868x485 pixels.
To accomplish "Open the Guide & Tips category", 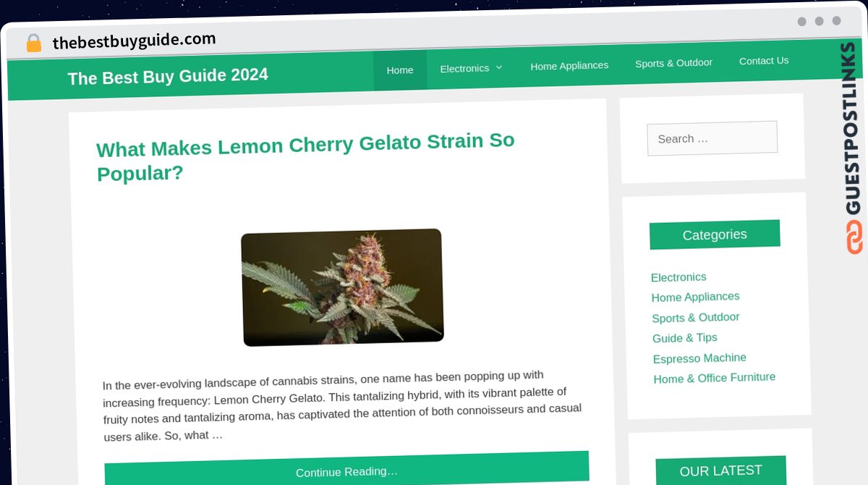I will [684, 338].
